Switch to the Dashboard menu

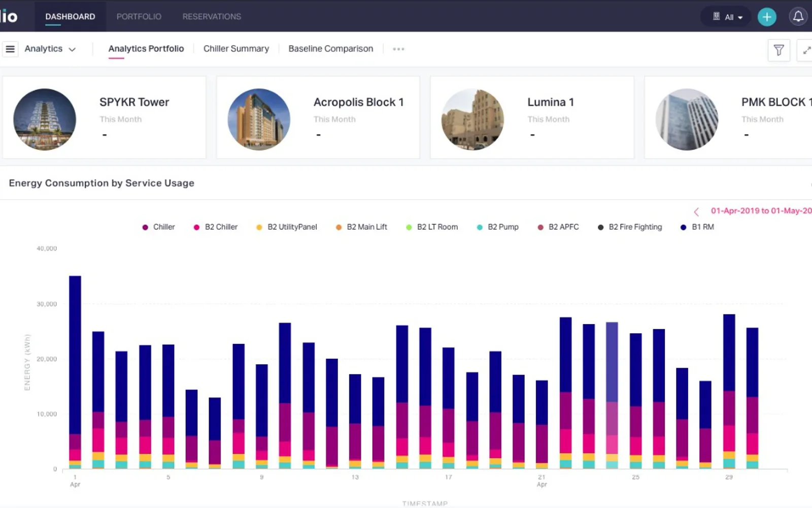click(x=70, y=16)
